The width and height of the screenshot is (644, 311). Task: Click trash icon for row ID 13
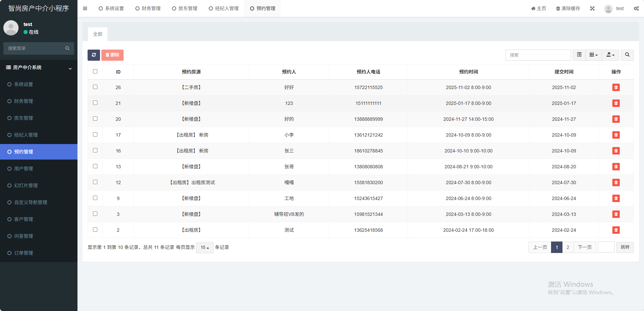point(616,167)
